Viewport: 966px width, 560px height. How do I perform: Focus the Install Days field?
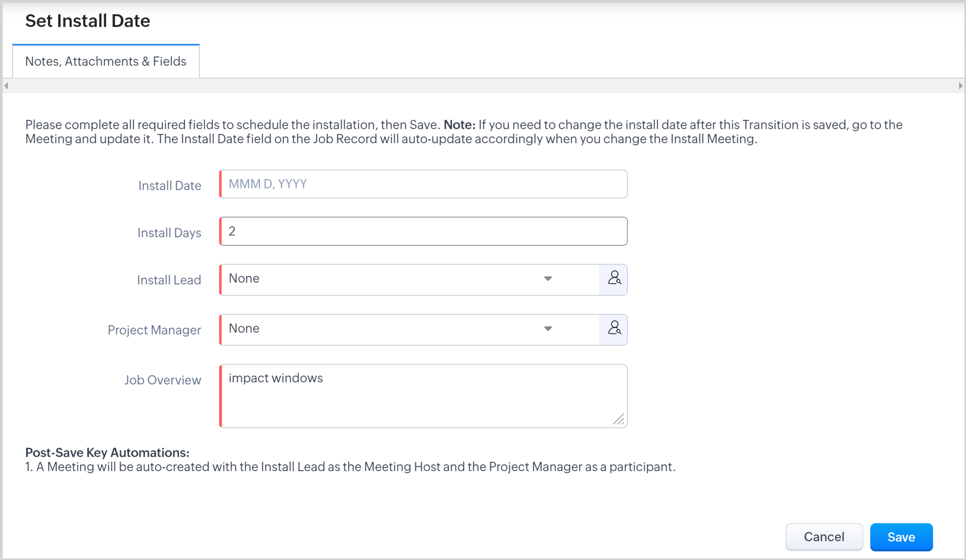point(423,231)
